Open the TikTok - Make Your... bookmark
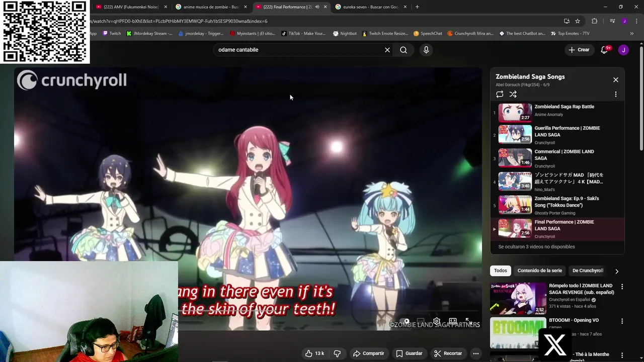This screenshot has width=644, height=362. click(x=303, y=34)
